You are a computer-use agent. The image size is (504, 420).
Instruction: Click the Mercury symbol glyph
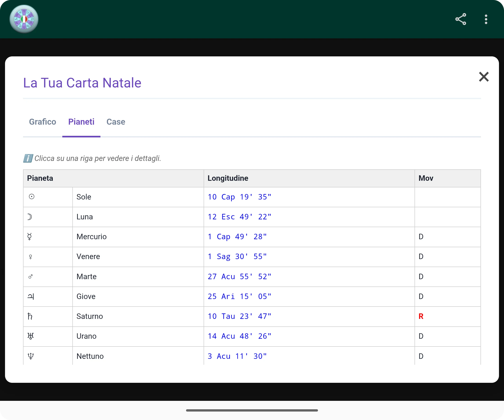(29, 237)
